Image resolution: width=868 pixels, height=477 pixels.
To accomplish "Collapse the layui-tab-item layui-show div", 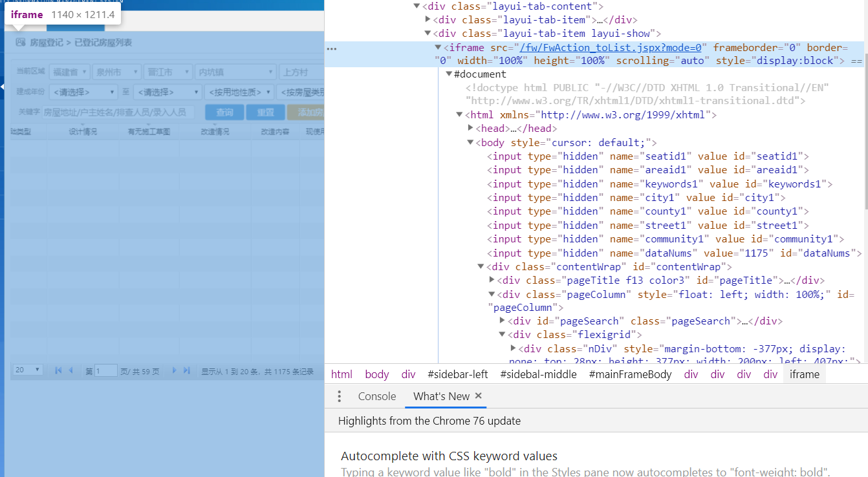I will (x=428, y=34).
